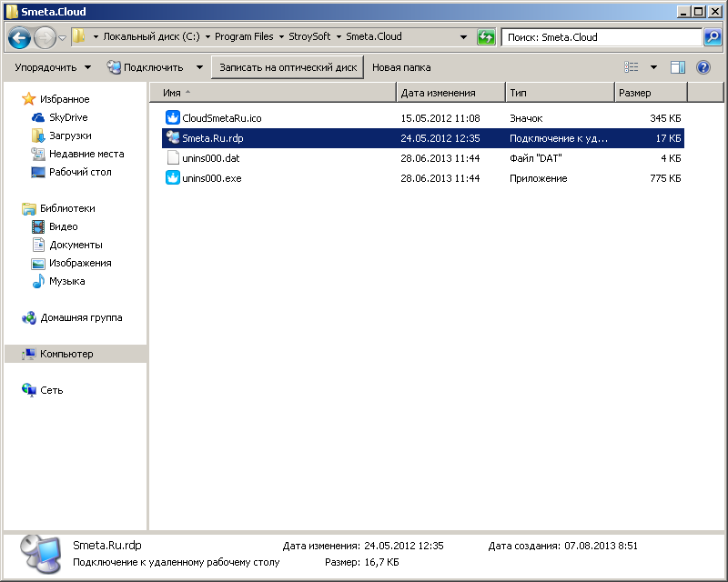
Task: Open the view options dropdown arrow
Action: [x=653, y=67]
